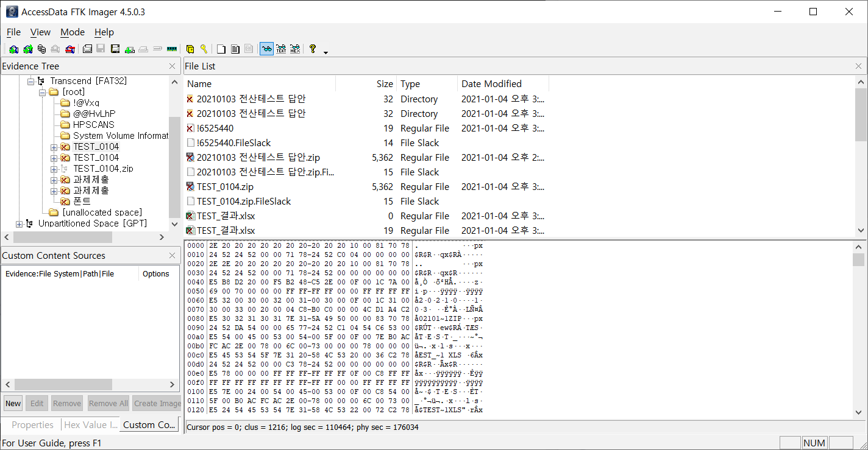Click the grayed Verify Drive/Image icon
868x450 pixels.
pyautogui.click(x=157, y=49)
